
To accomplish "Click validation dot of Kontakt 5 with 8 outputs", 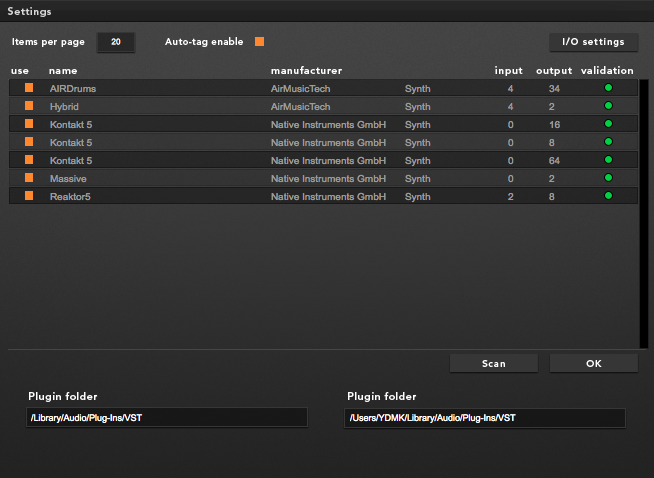I will tap(608, 141).
